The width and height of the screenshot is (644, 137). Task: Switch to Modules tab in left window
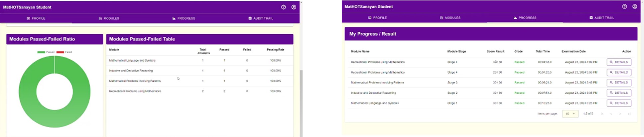pos(109,18)
